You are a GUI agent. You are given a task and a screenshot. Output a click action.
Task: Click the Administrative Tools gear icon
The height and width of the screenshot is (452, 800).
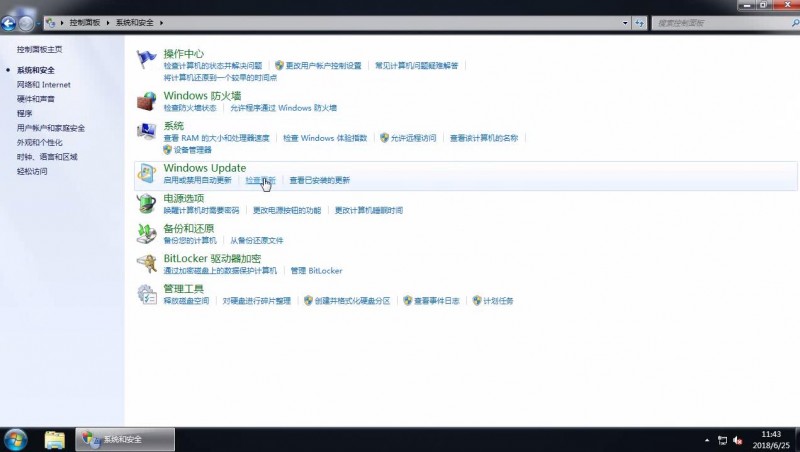tap(146, 294)
